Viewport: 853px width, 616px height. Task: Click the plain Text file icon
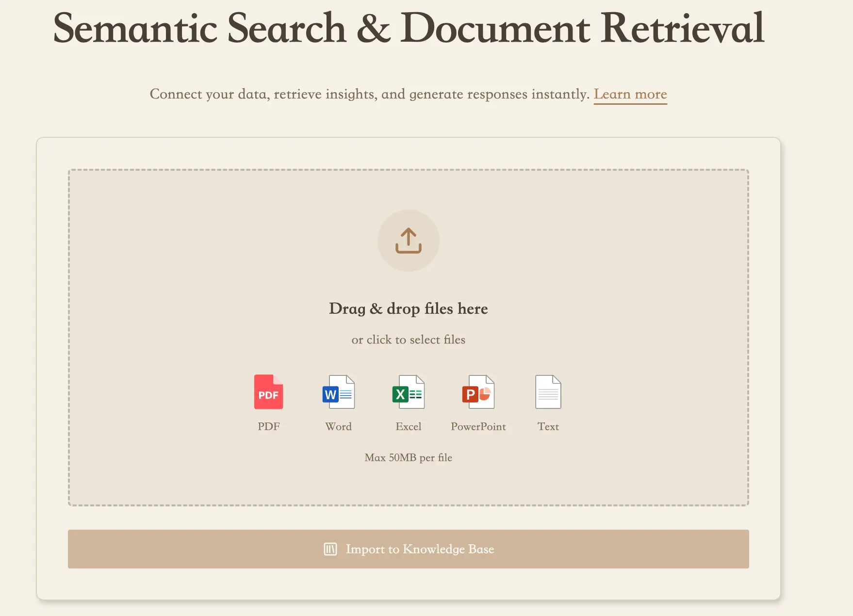[x=548, y=392]
